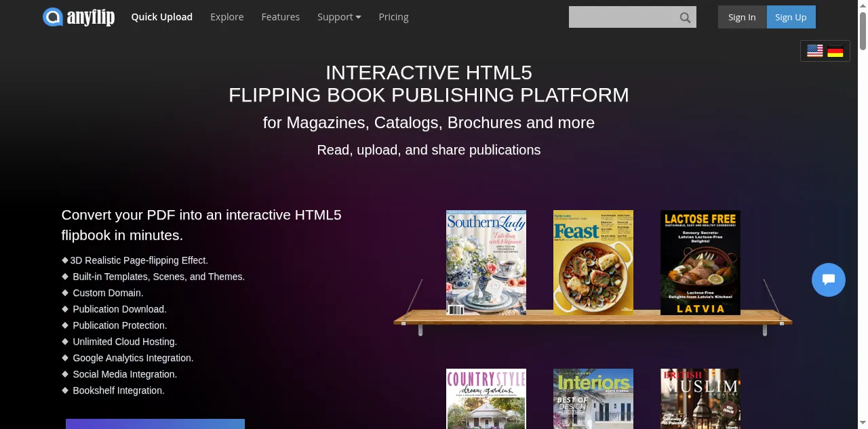Open Quick Upload menu item
Image resolution: width=868 pixels, height=429 pixels.
[162, 17]
